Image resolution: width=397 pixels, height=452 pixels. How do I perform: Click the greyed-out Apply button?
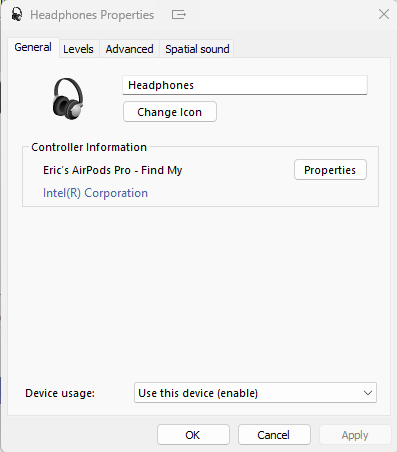click(x=355, y=435)
